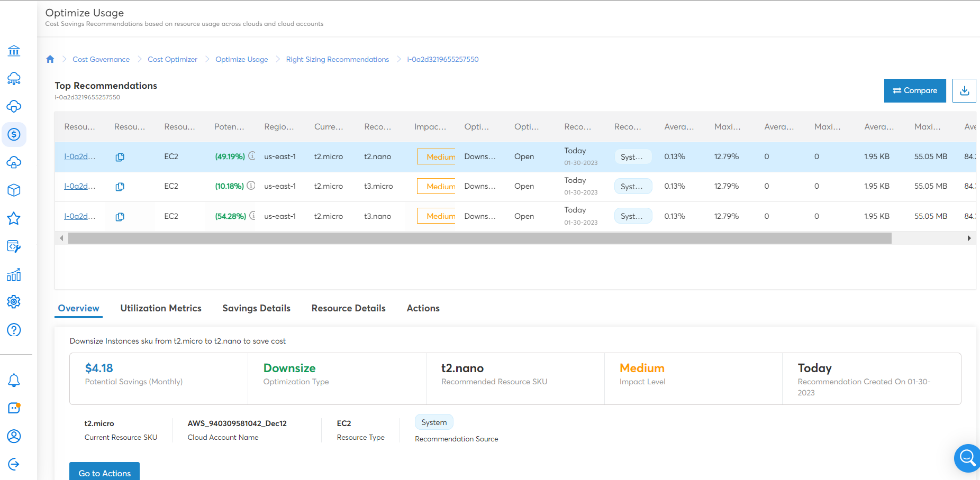Click the download icon button
This screenshot has width=980, height=480.
964,90
